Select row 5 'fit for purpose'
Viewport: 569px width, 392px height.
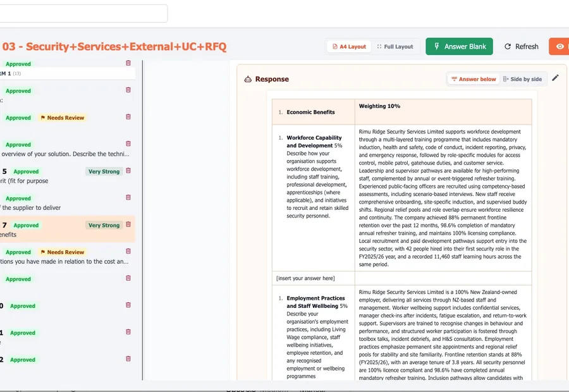[x=67, y=176]
